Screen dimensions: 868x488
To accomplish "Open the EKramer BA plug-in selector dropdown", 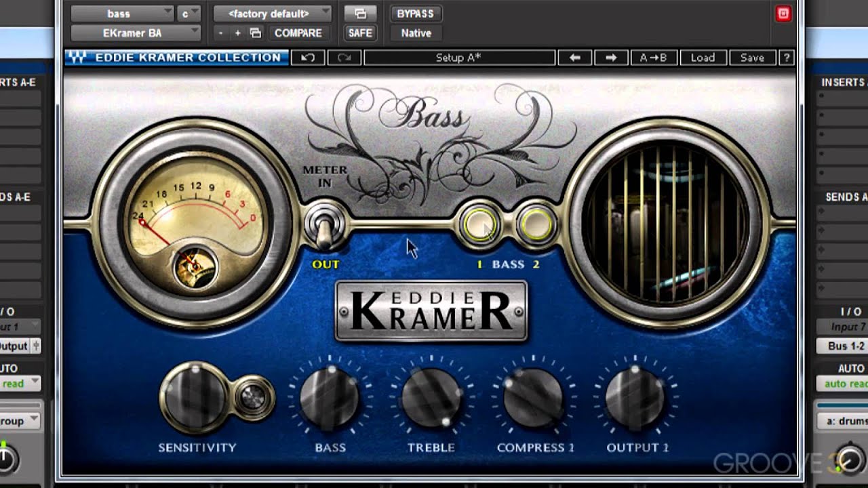I will pos(136,33).
